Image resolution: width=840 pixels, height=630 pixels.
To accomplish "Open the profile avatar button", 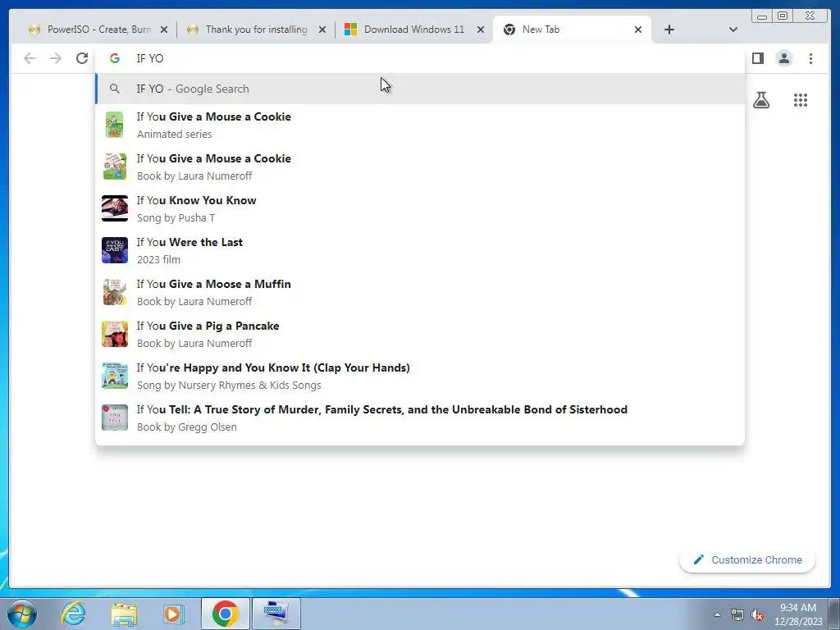I will (784, 58).
